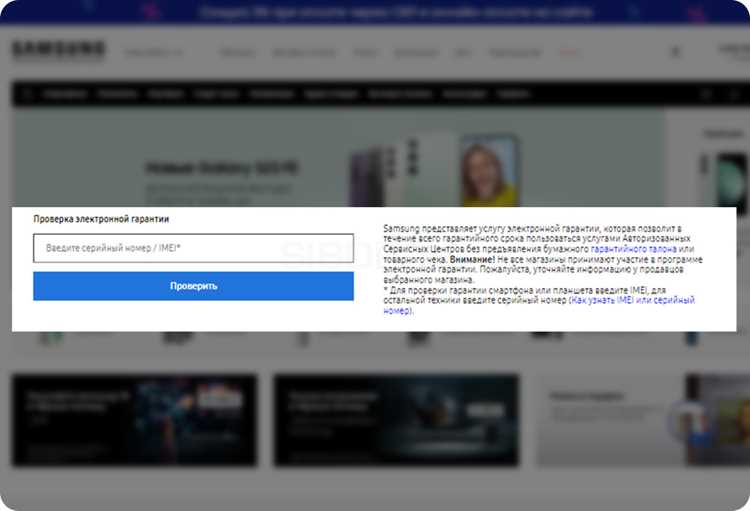Open the first dark promo card thumbnail

pos(134,420)
